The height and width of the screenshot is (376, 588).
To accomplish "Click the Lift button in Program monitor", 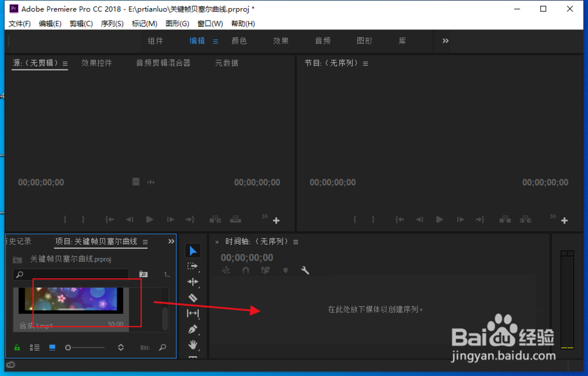I will pos(505,219).
